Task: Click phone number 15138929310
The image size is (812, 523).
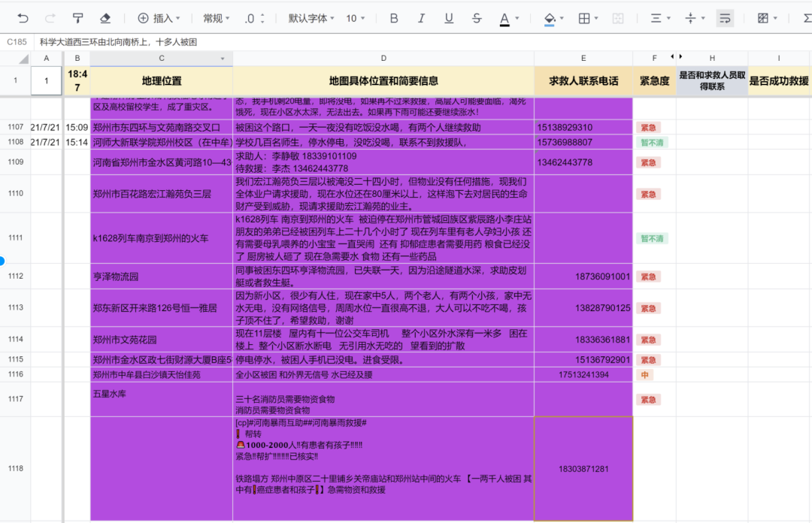Action: (x=565, y=128)
